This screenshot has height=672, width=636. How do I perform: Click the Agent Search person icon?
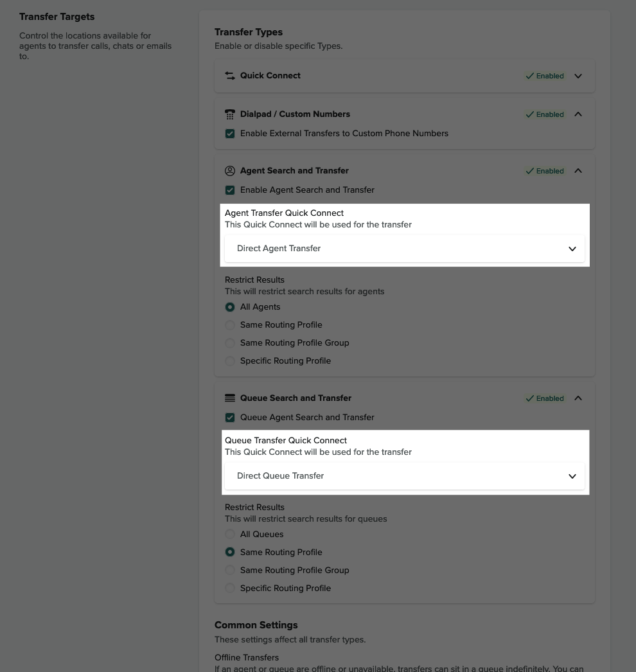tap(230, 171)
